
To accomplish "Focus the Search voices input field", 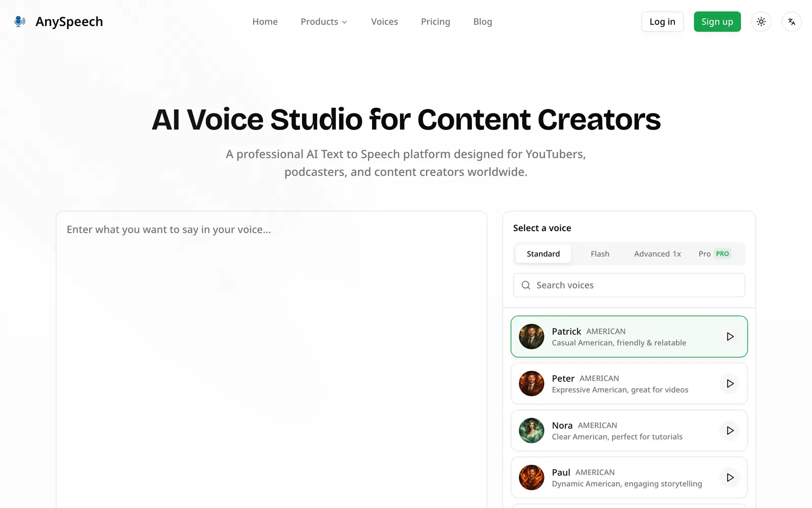I will coord(629,285).
